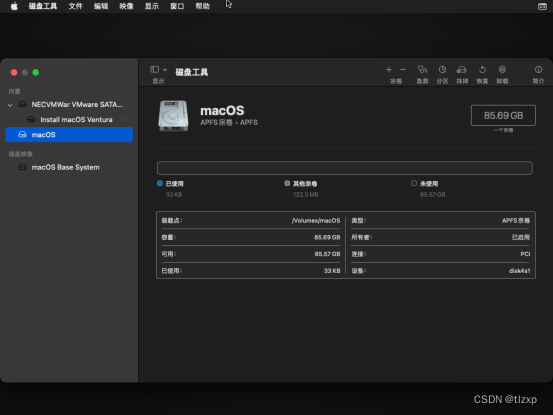
Task: Click the empty 未使用 legend dot
Action: point(414,183)
